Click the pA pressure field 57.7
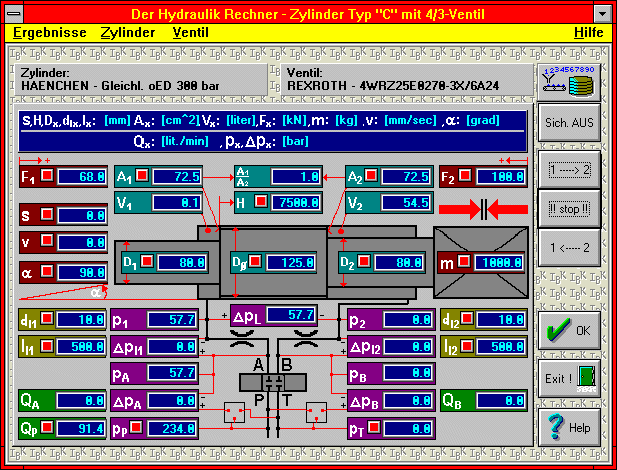 click(172, 373)
